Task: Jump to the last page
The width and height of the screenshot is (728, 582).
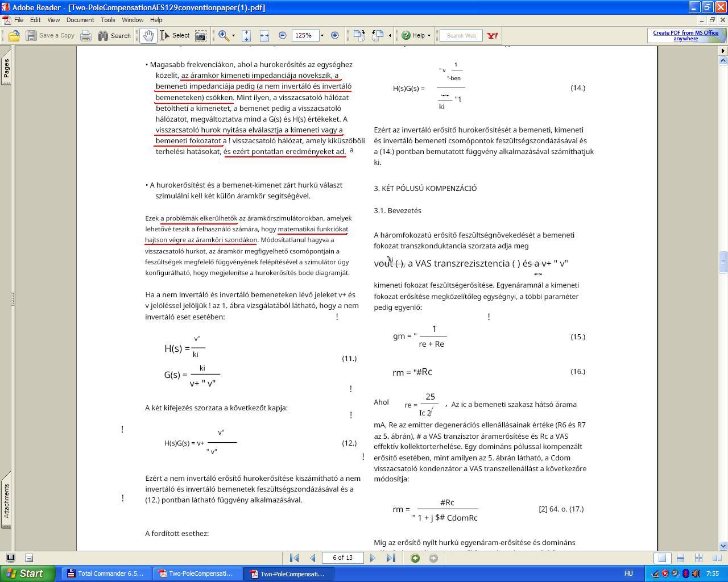Action: (391, 558)
